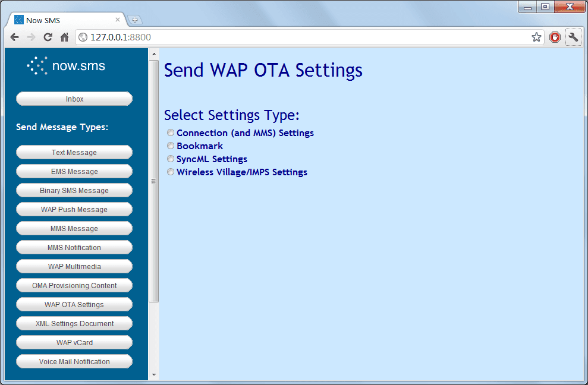
Task: Open Binary SMS Message page
Action: 74,191
